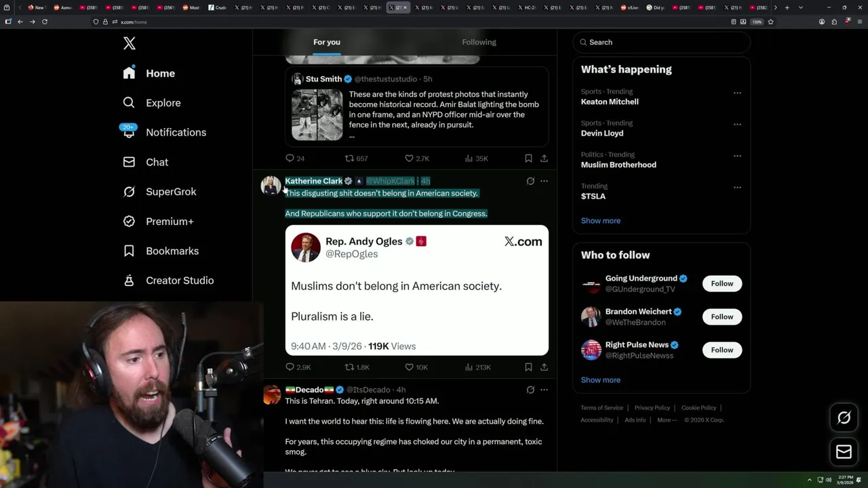Reply to the post quoting Stu Smith
This screenshot has height=488, width=868.
[x=295, y=159]
